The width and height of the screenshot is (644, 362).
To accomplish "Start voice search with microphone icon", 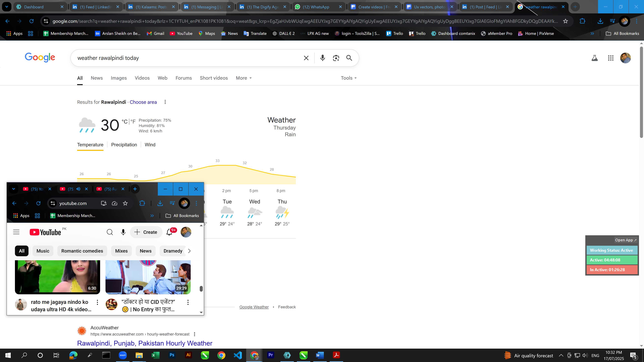I will pyautogui.click(x=323, y=58).
